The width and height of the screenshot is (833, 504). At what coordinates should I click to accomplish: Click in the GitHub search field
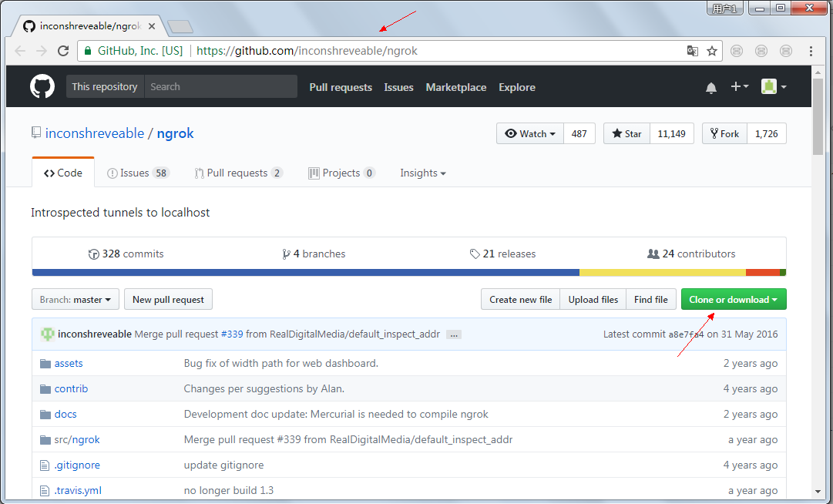click(x=220, y=86)
